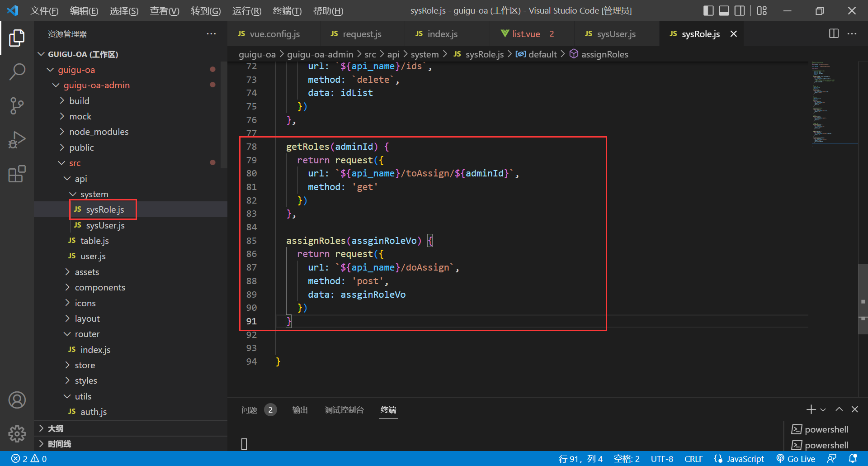Open the 终端(T) menu
This screenshot has height=466, width=868.
click(x=287, y=11)
